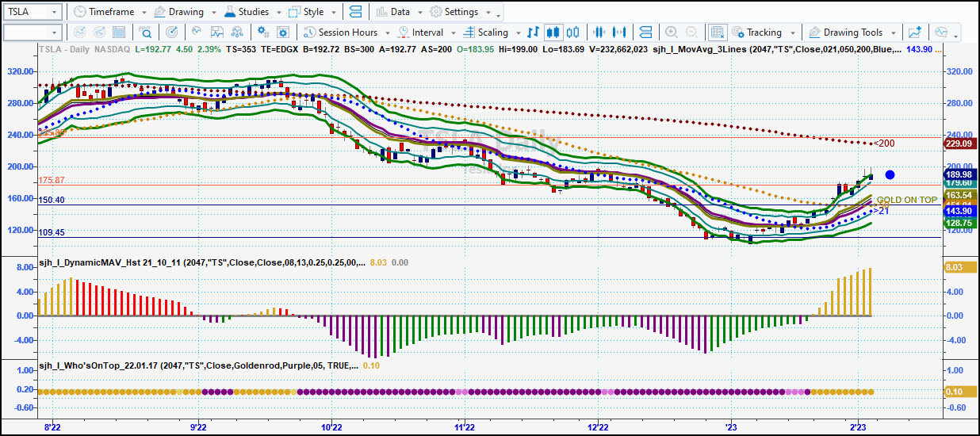The image size is (980, 436).
Task: Click the 128.75 green price label
Action: (x=959, y=224)
